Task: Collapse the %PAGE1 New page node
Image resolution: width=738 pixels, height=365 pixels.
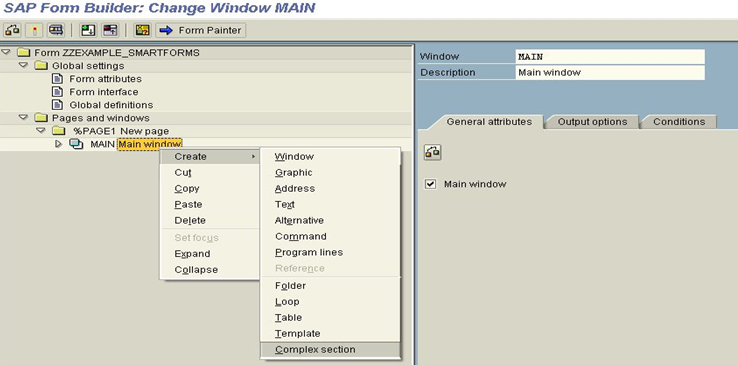Action: click(x=41, y=130)
